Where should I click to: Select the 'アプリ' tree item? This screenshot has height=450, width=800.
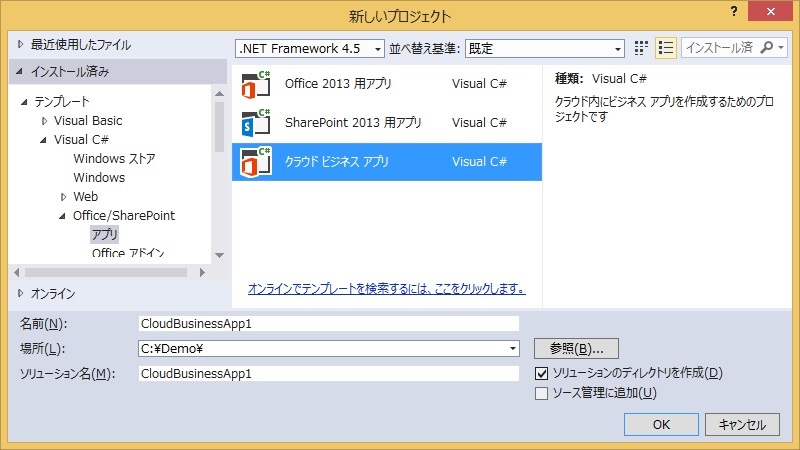point(105,235)
